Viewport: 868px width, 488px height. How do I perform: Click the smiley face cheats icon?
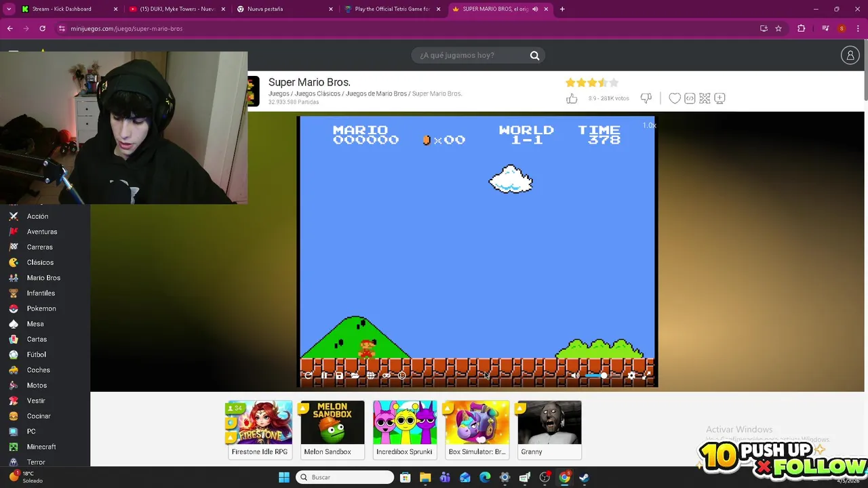[x=402, y=375]
